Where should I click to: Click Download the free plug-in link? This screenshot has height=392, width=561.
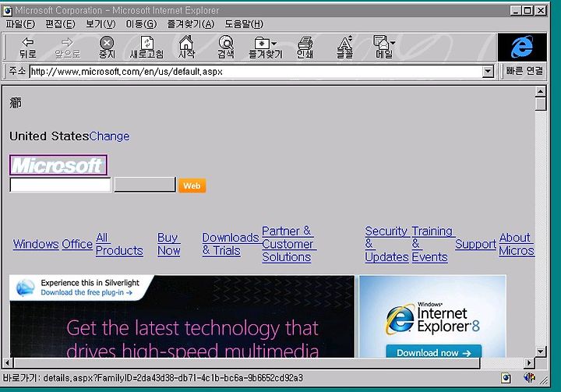86,293
